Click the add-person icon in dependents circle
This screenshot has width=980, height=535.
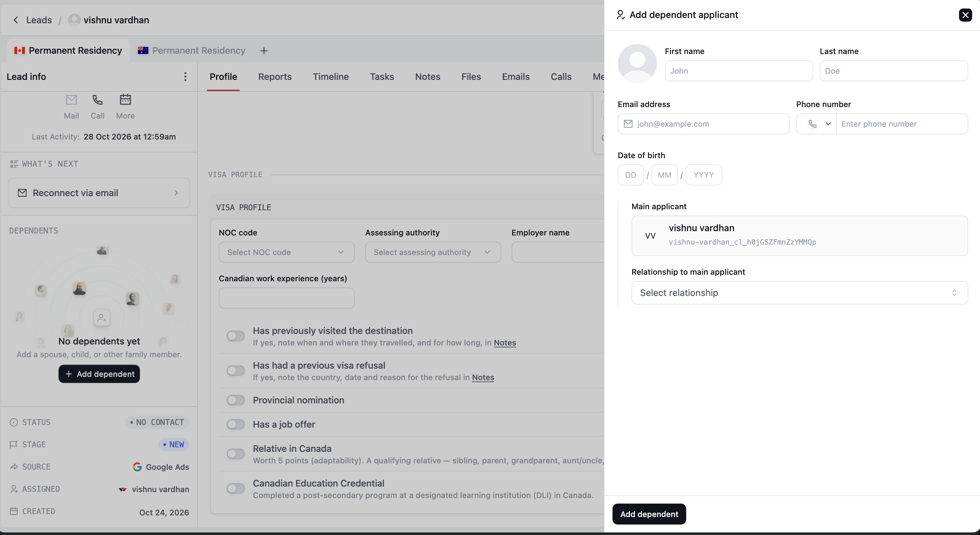(x=102, y=318)
